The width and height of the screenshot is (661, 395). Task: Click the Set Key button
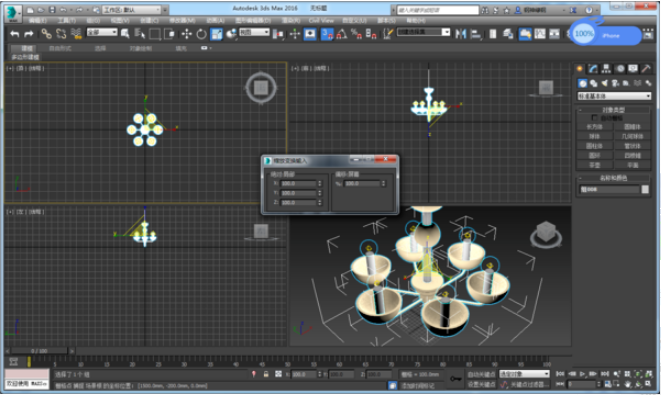click(481, 384)
